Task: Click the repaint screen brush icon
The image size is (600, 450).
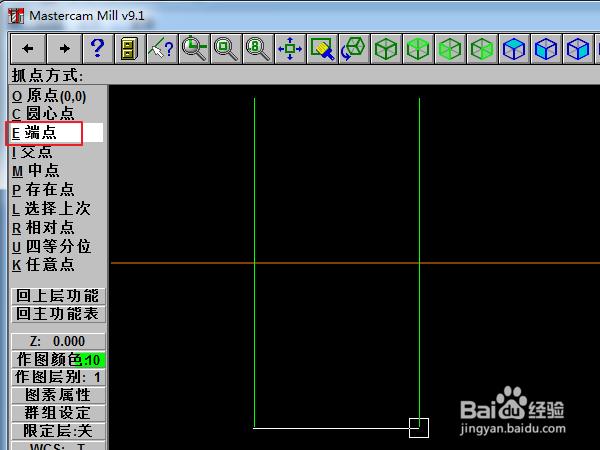Action: (x=322, y=49)
